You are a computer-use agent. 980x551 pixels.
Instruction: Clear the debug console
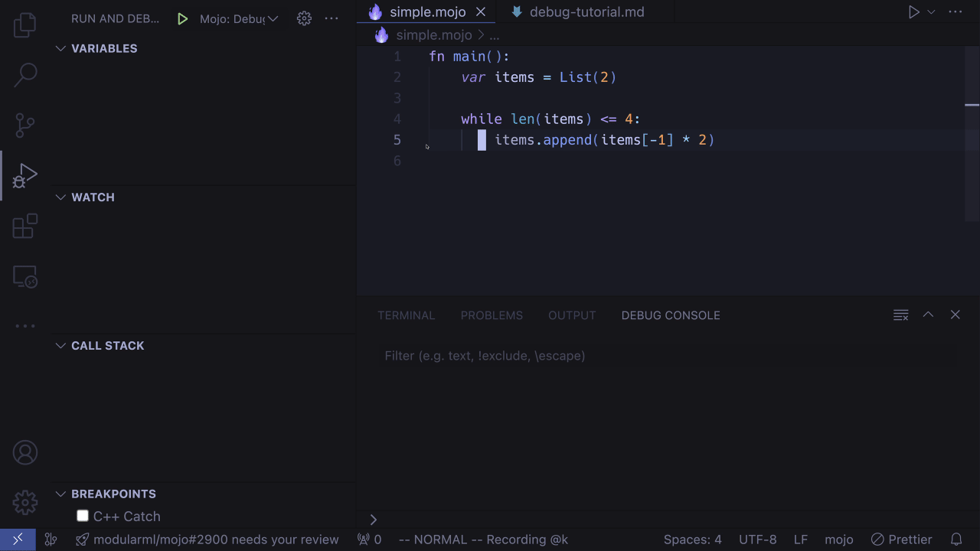(x=901, y=315)
